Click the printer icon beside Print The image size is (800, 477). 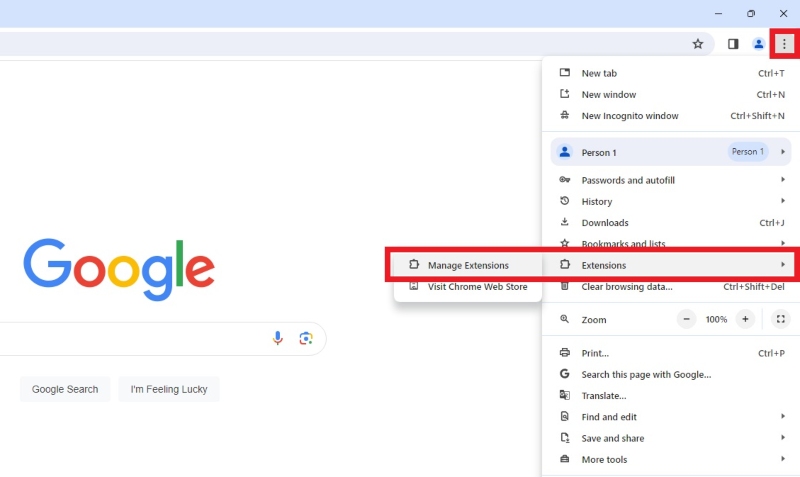tap(564, 353)
